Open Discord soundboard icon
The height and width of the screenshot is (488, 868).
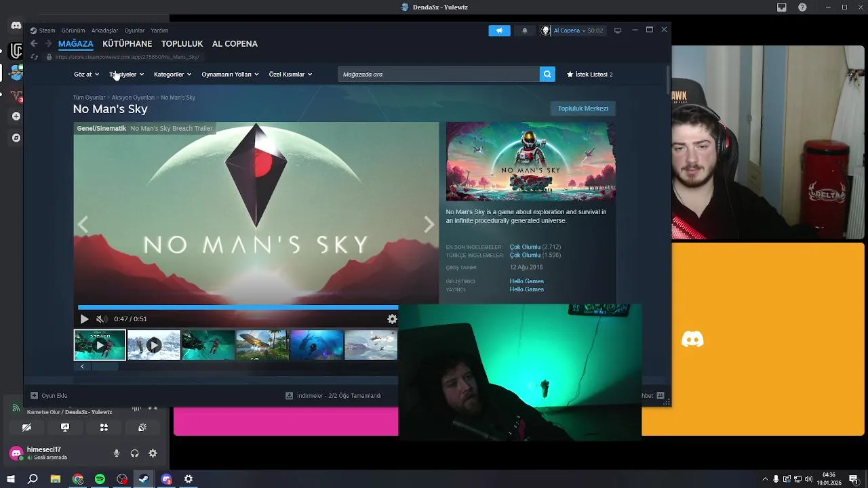tap(142, 428)
